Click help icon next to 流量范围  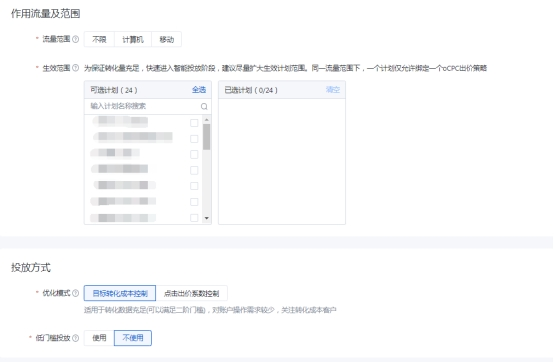pyautogui.click(x=76, y=39)
